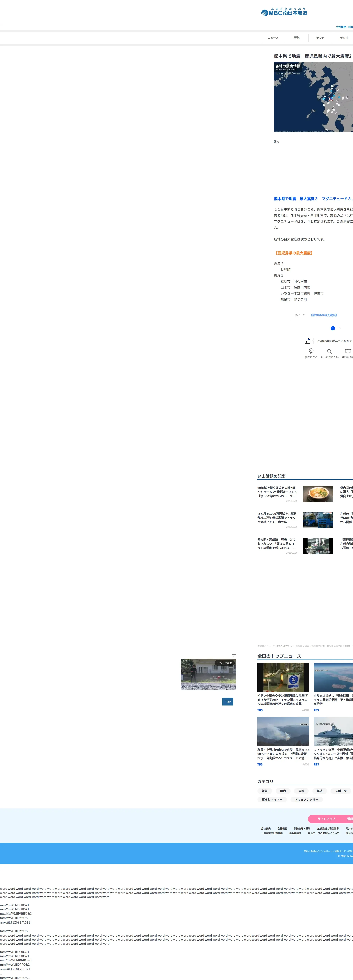Open next page 熊本県の最大震度 link

point(323,315)
